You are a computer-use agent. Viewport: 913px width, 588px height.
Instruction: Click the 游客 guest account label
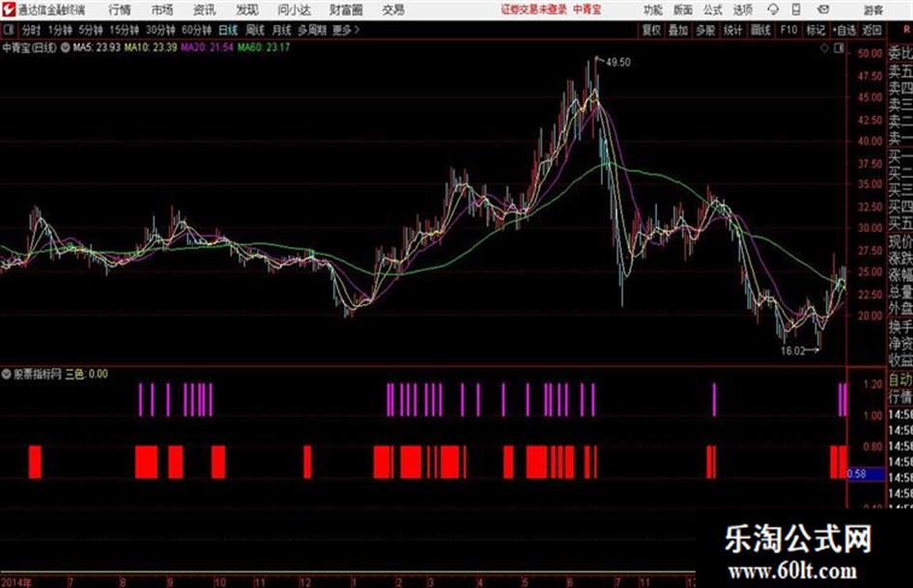pos(873,10)
